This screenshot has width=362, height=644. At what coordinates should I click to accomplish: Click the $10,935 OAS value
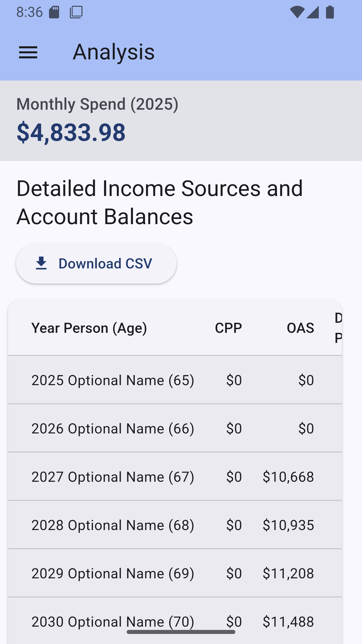288,525
